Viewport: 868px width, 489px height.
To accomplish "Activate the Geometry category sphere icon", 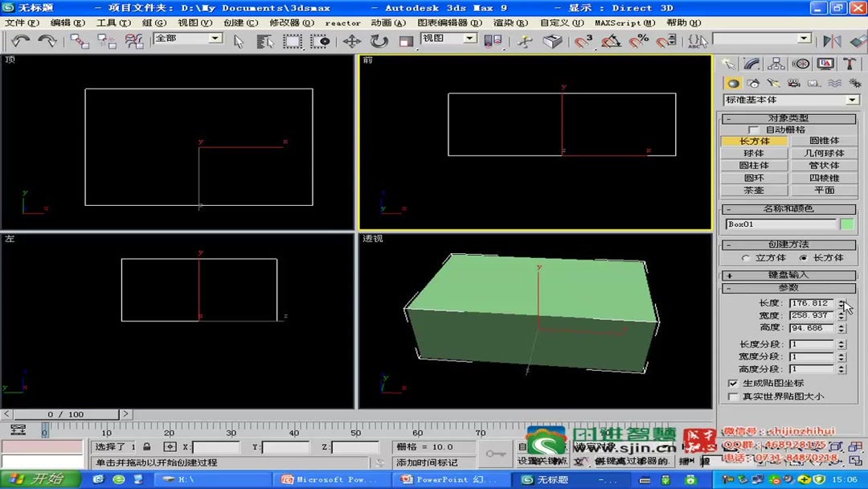I will 732,83.
